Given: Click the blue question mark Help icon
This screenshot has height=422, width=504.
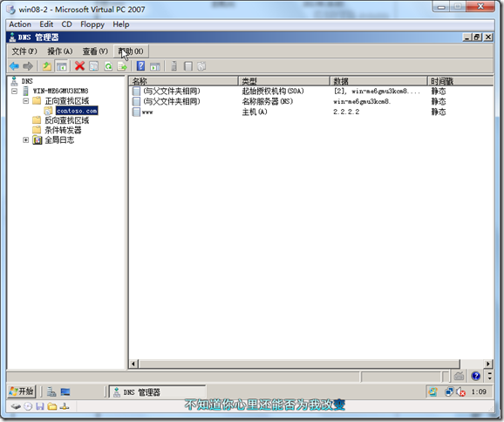Looking at the screenshot, I should (140, 66).
